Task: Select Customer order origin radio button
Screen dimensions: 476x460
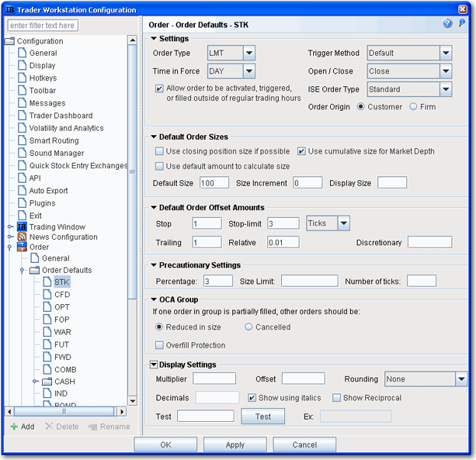Action: pos(360,107)
